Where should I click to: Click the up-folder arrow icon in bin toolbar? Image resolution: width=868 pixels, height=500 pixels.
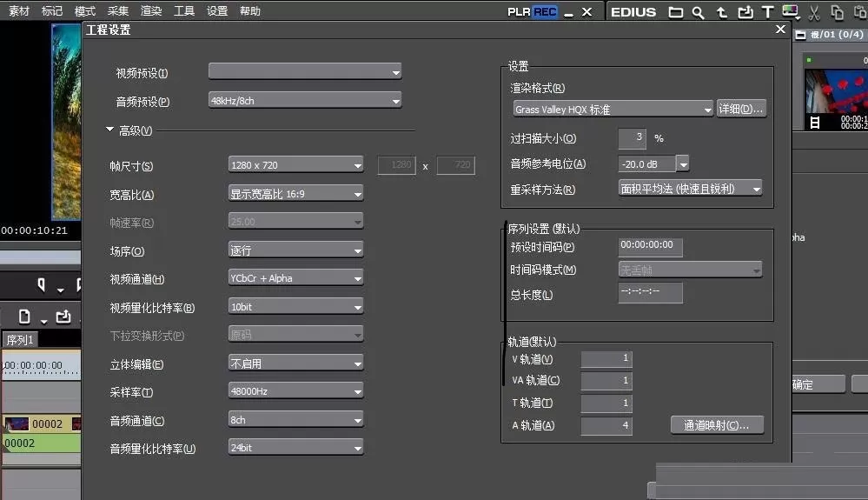point(721,12)
